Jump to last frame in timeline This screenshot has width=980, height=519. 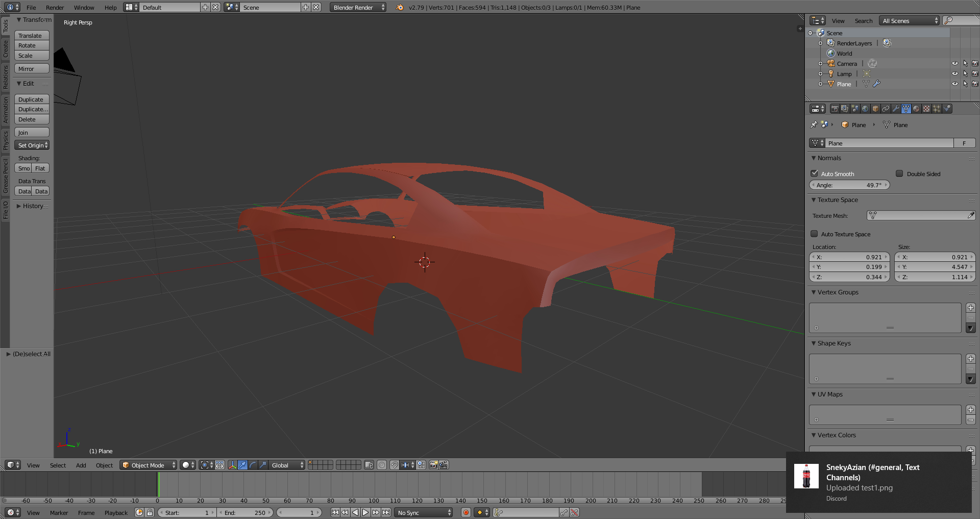click(x=386, y=512)
